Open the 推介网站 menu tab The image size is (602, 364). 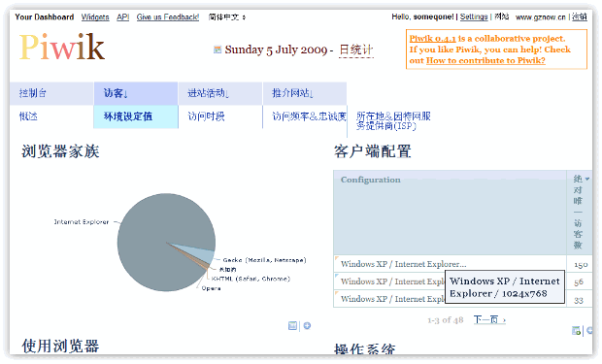pyautogui.click(x=305, y=93)
